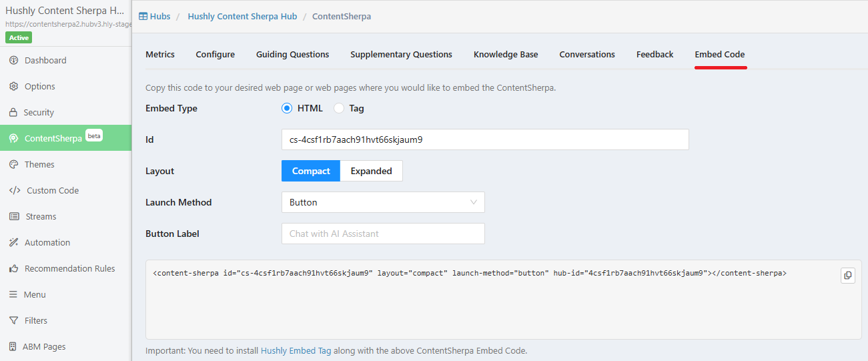
Task: Go to Hubs breadcrumb link
Action: click(160, 16)
